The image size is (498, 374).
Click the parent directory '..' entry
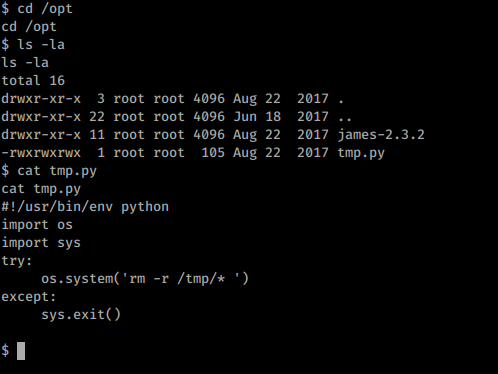(x=345, y=119)
